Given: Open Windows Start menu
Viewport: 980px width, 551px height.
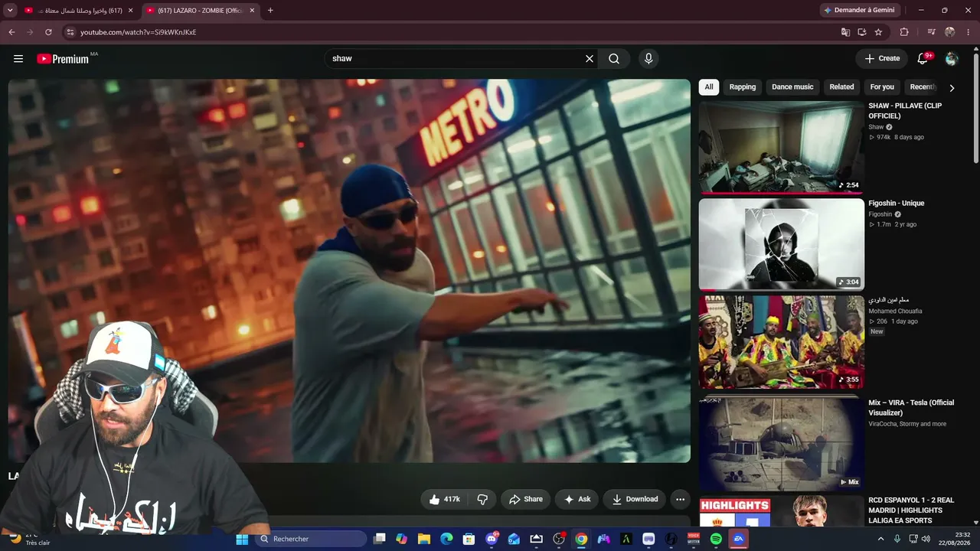Looking at the screenshot, I should (x=242, y=539).
